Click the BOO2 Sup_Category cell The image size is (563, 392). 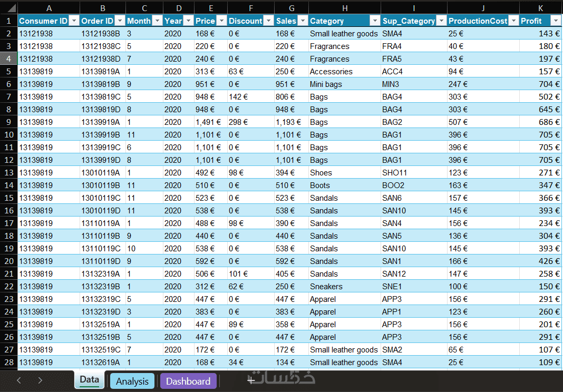click(x=414, y=185)
